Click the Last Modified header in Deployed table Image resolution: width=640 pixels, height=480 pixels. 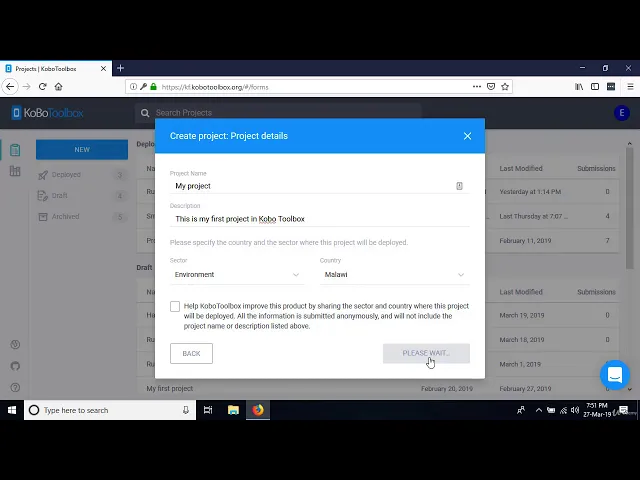(521, 169)
